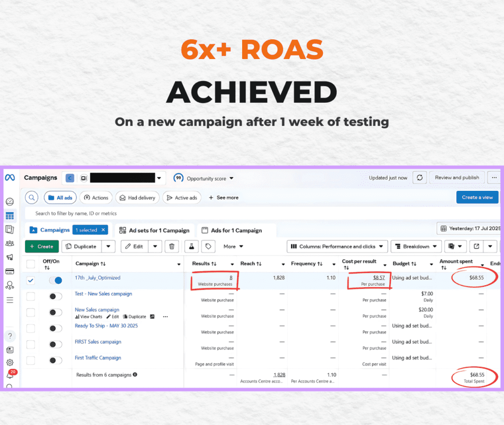Enable the First Traffic Campaign toggle

(x=56, y=361)
